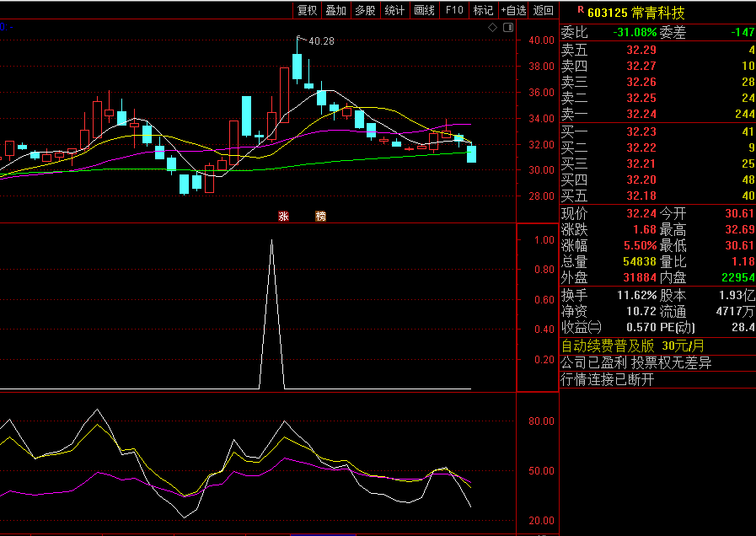Click 总量 value 54838
Image resolution: width=756 pixels, height=536 pixels.
pos(640,261)
